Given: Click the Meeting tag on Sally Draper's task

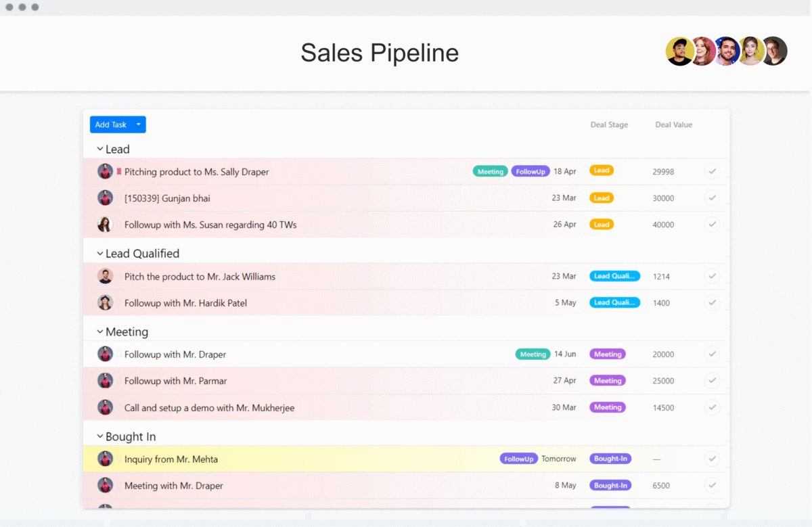Looking at the screenshot, I should [x=490, y=171].
